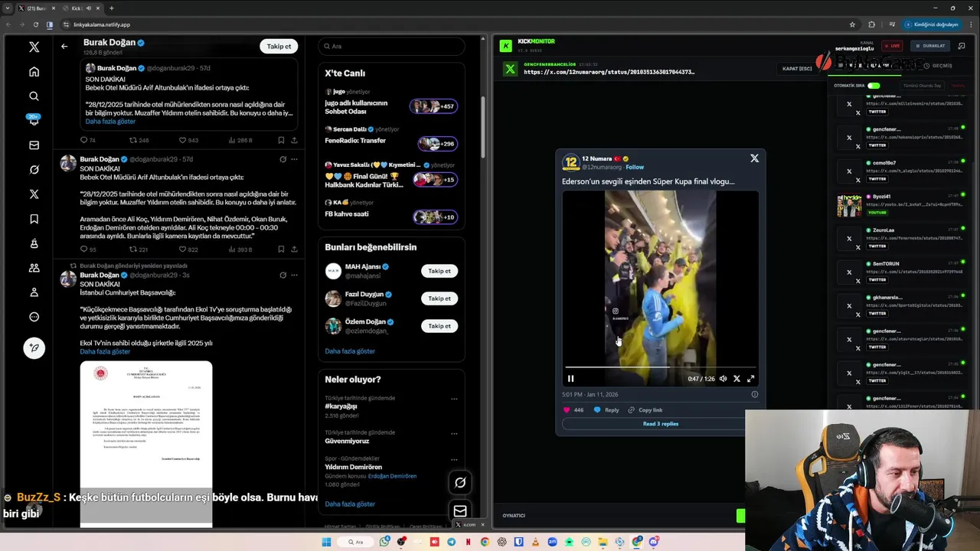The width and height of the screenshot is (980, 551).
Task: Show more suggested accounts Daha fazla göster
Action: pyautogui.click(x=350, y=351)
